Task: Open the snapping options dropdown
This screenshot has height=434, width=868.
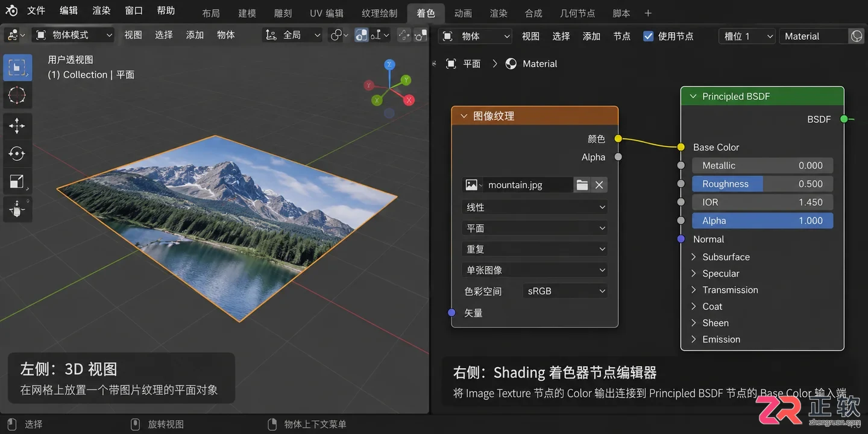Action: point(380,35)
